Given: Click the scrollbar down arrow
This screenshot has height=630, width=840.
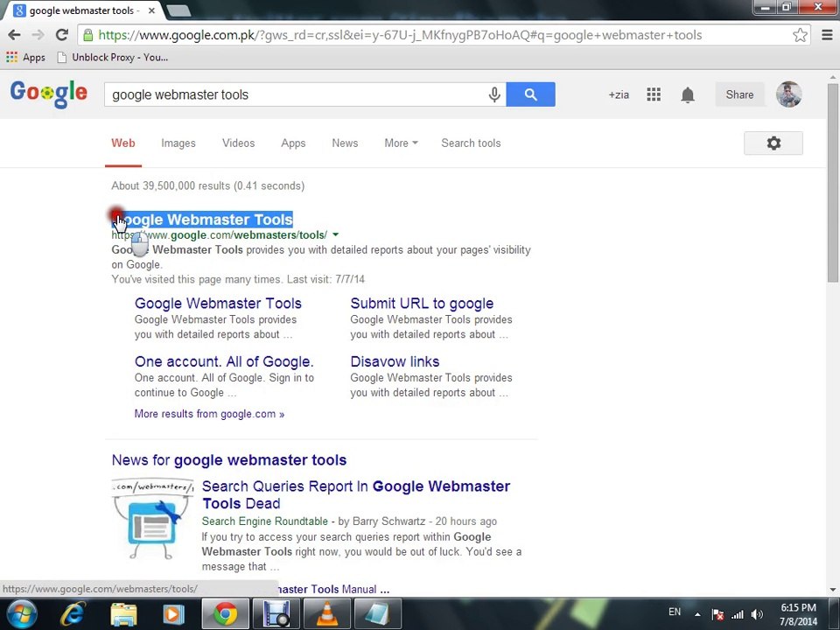Looking at the screenshot, I should click(x=833, y=590).
